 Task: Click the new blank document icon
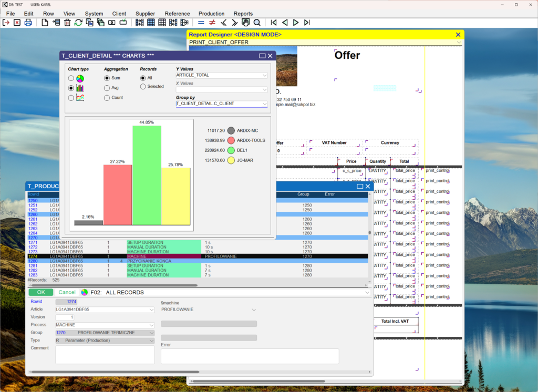(45, 23)
